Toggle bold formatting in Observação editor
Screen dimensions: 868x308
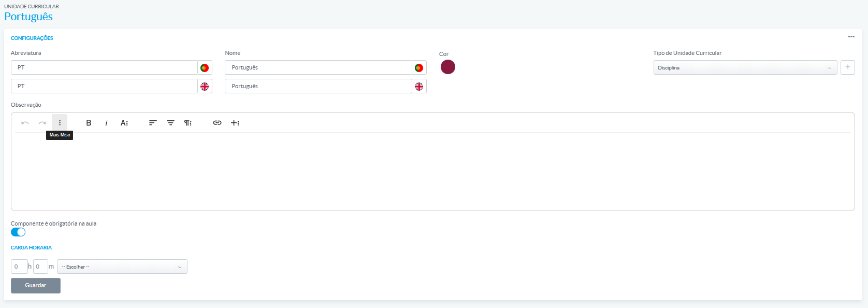89,123
